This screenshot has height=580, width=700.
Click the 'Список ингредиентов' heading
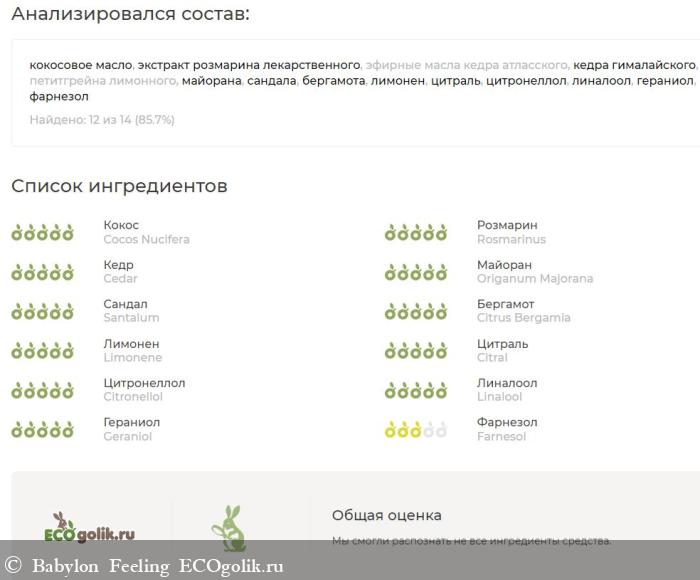pos(119,186)
